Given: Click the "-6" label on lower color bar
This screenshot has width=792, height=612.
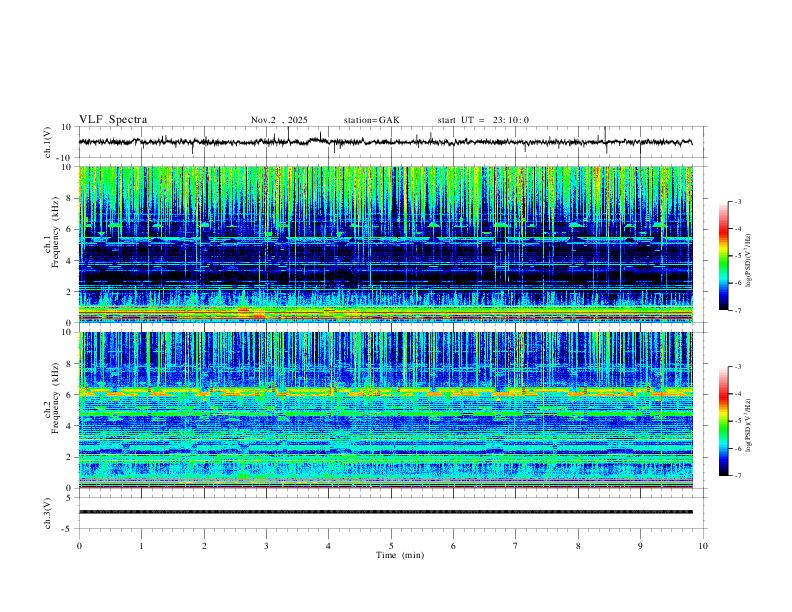Looking at the screenshot, I should [x=737, y=448].
